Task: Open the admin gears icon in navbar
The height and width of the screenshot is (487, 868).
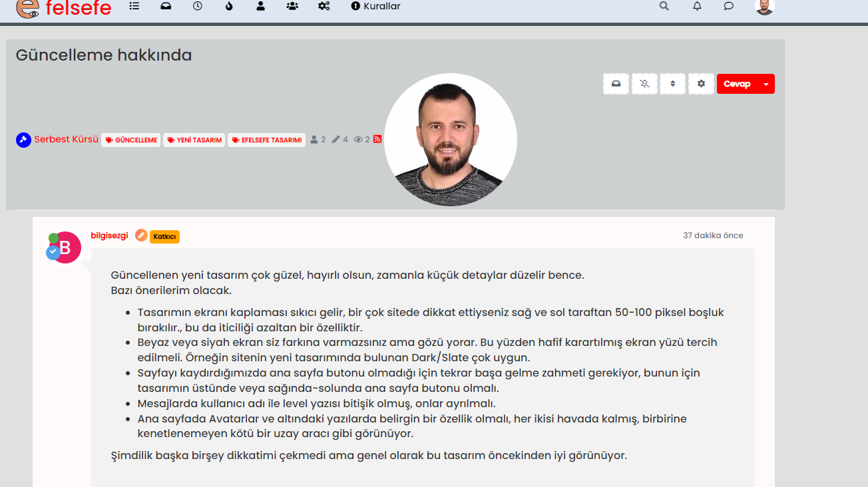Action: [324, 6]
